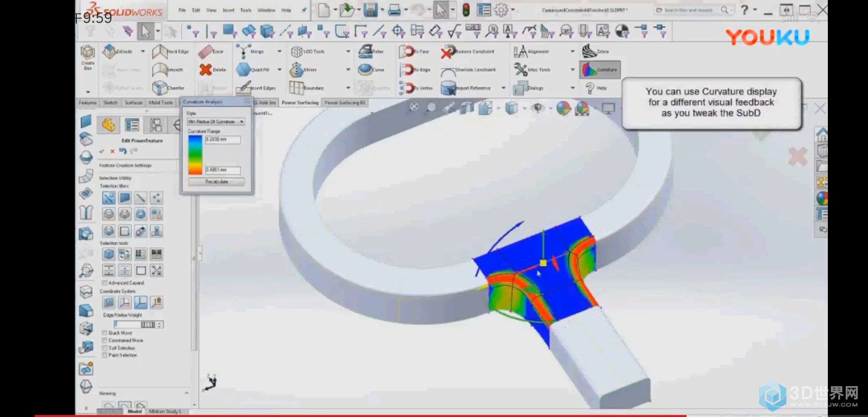Expand the Mirror dropdown arrow

(348, 69)
